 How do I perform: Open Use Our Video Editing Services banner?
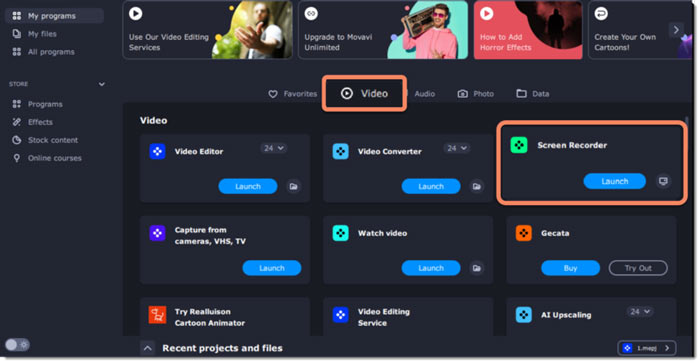pyautogui.click(x=208, y=30)
